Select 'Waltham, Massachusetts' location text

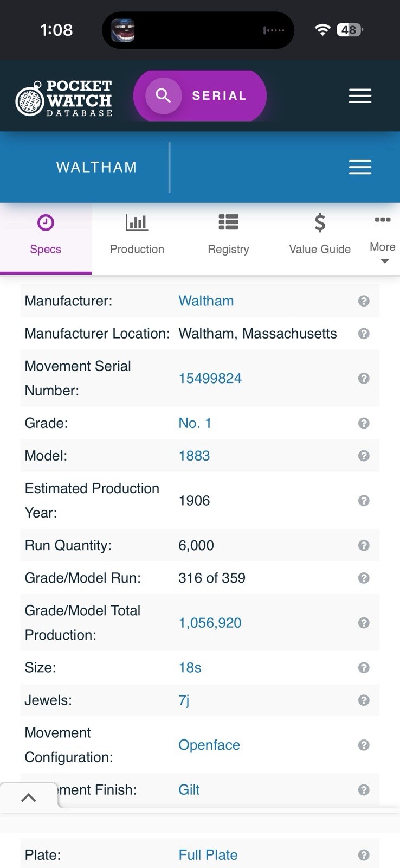coord(257,334)
